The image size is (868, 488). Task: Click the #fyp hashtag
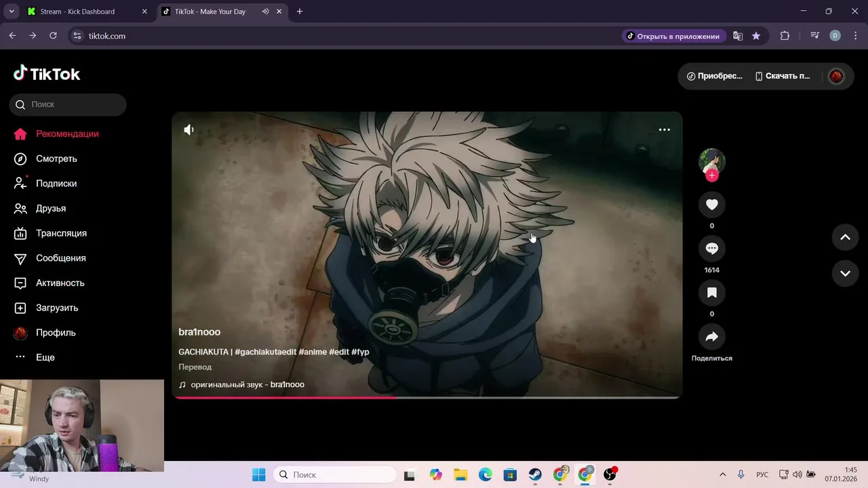(x=360, y=352)
